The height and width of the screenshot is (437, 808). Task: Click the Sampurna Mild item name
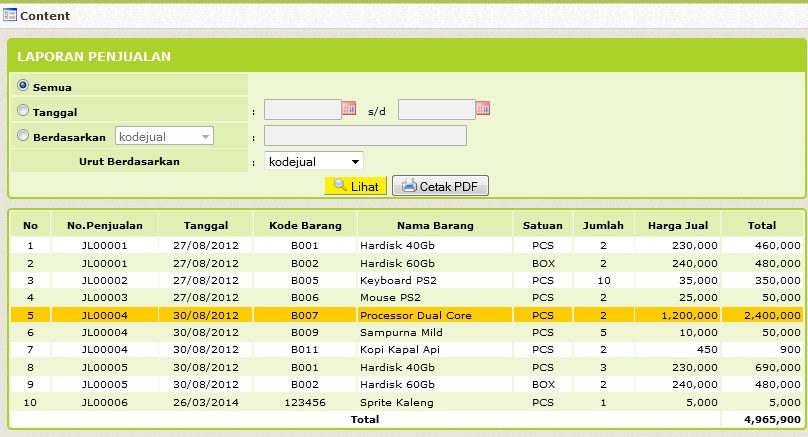(x=401, y=332)
